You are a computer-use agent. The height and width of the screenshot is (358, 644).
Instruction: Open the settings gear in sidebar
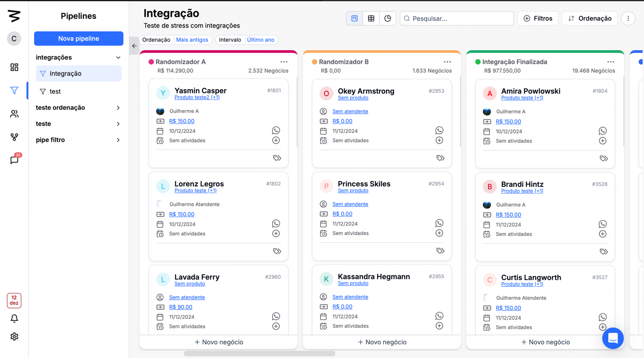pyautogui.click(x=14, y=337)
